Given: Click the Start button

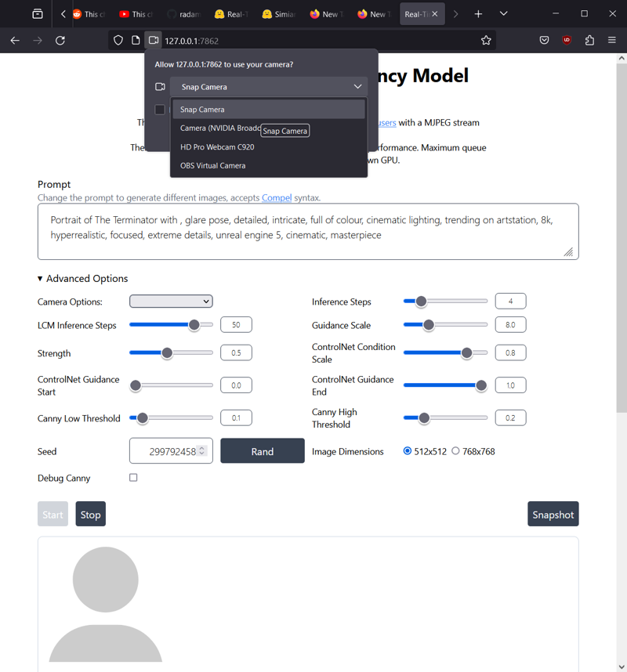Looking at the screenshot, I should click(53, 515).
